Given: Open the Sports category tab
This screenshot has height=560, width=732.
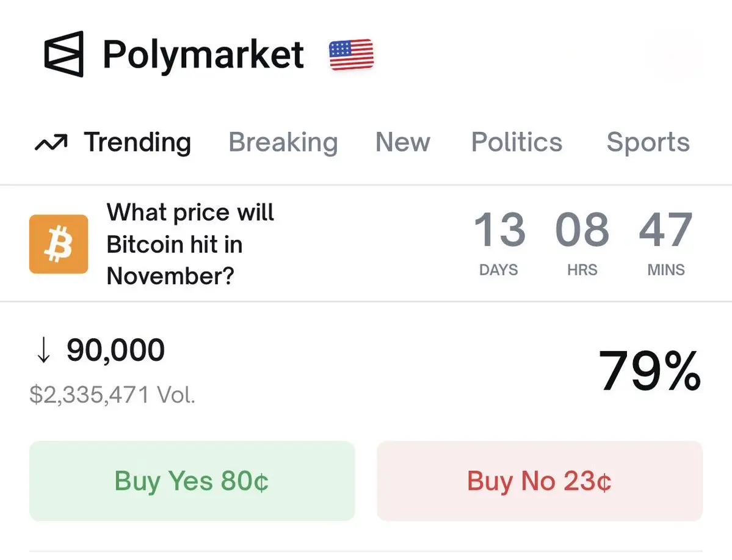Looking at the screenshot, I should tap(648, 142).
